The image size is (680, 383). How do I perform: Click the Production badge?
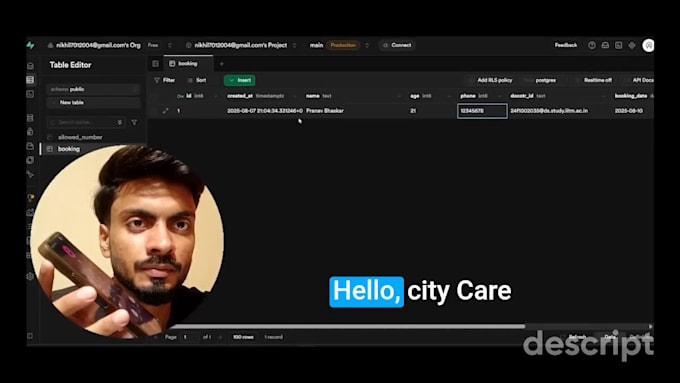tap(343, 45)
